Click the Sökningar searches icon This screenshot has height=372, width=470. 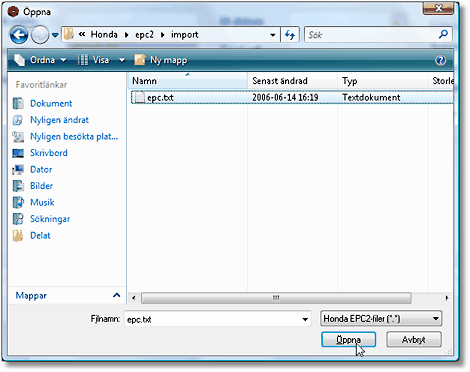(18, 219)
